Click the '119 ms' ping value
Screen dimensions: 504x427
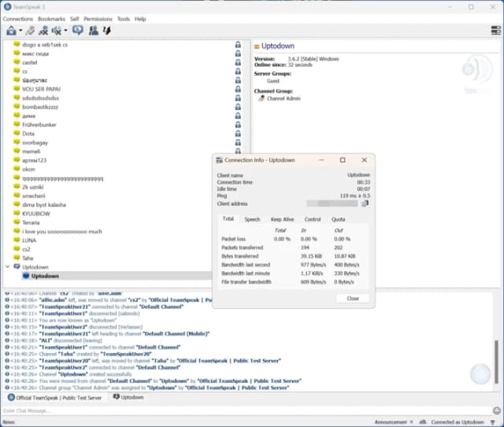349,196
